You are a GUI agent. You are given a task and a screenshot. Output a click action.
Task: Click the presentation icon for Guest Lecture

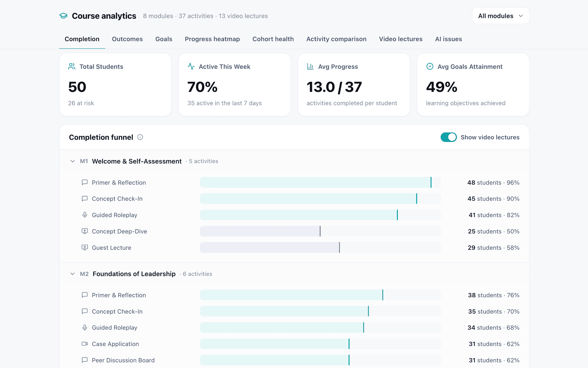(x=85, y=248)
